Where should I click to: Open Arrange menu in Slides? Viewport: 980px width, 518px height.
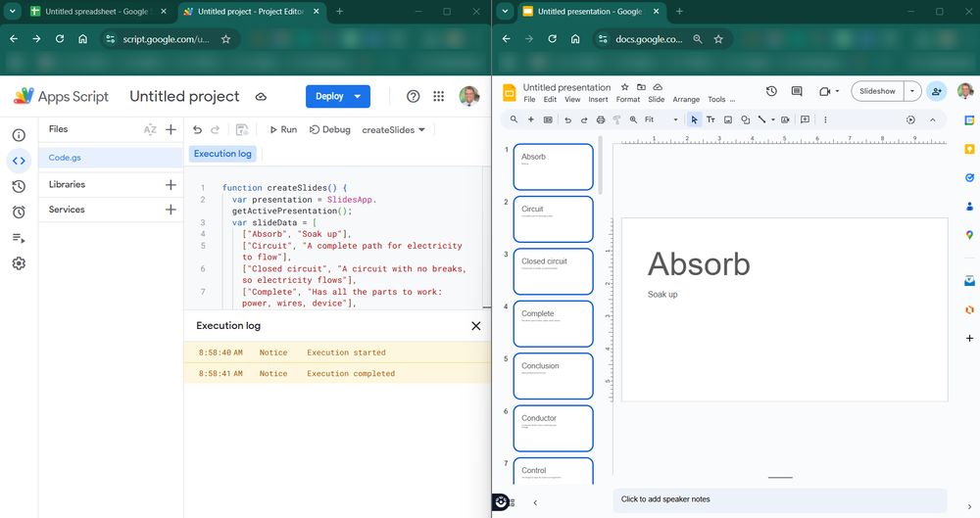pyautogui.click(x=686, y=99)
